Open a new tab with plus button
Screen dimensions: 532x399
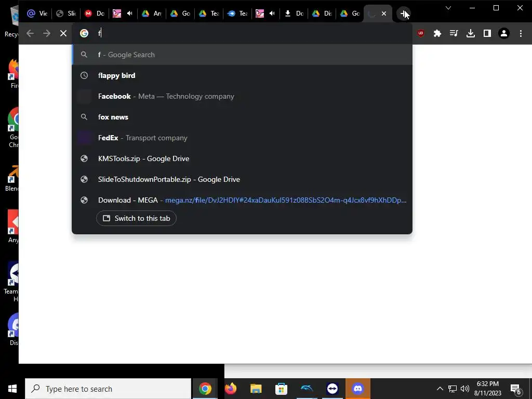click(403, 14)
